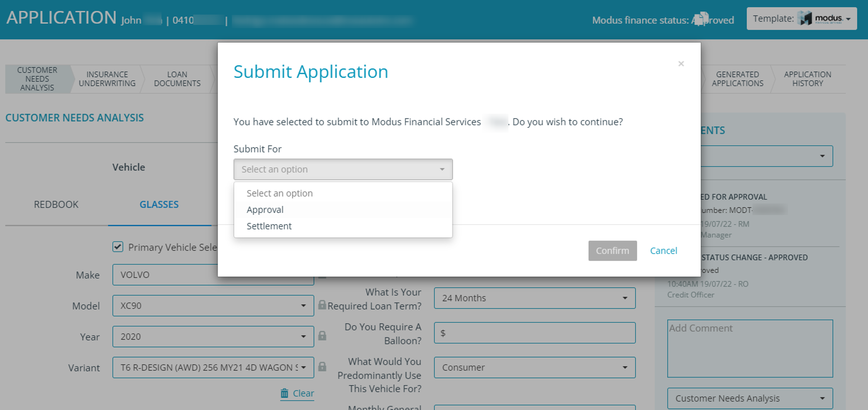Choose Settlement from the option list
The height and width of the screenshot is (410, 868).
pos(343,226)
